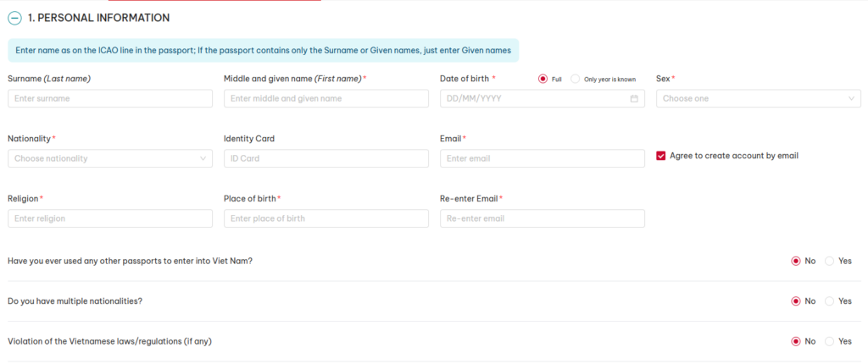Click the Enter religion field

(x=110, y=218)
